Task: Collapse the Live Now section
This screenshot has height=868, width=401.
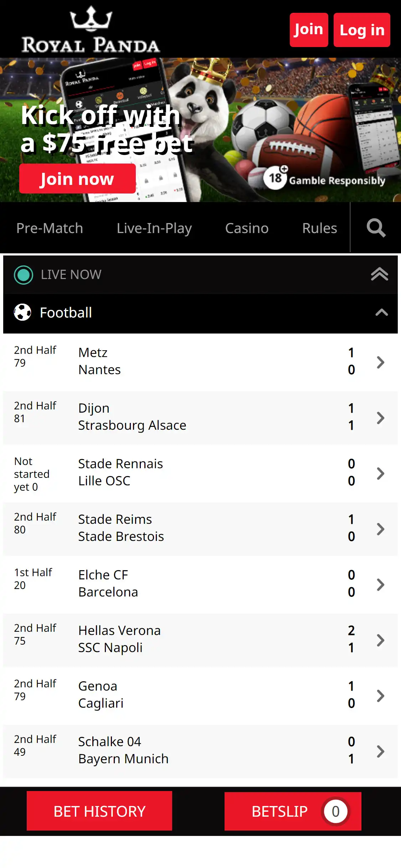Action: (379, 274)
